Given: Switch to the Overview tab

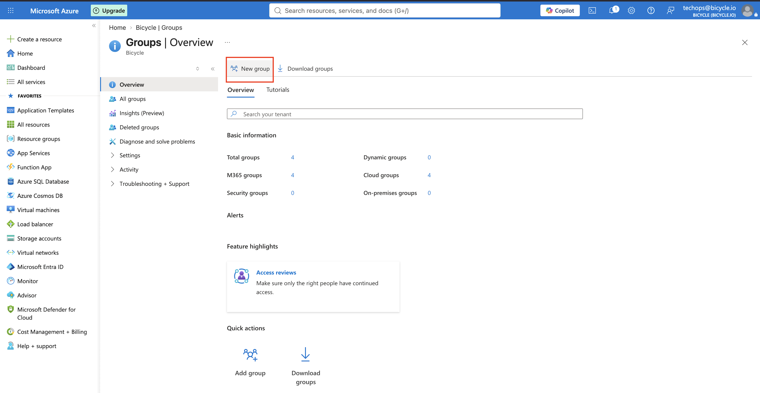Looking at the screenshot, I should (x=240, y=90).
